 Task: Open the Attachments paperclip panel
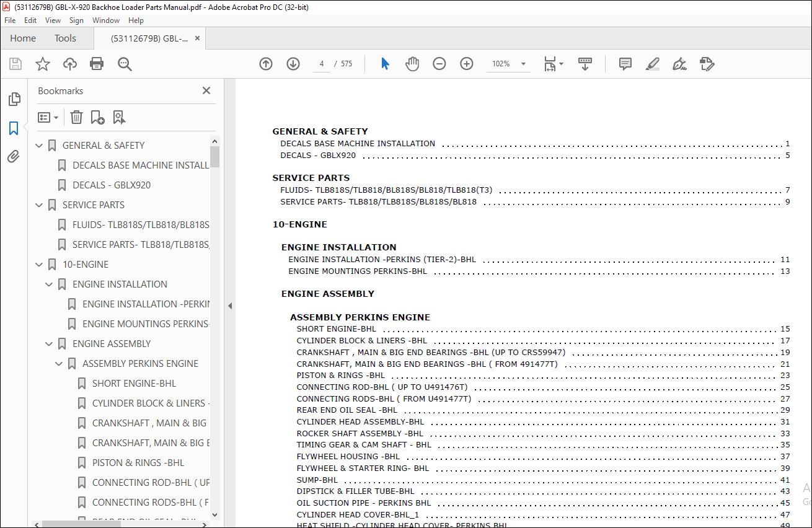[x=13, y=157]
